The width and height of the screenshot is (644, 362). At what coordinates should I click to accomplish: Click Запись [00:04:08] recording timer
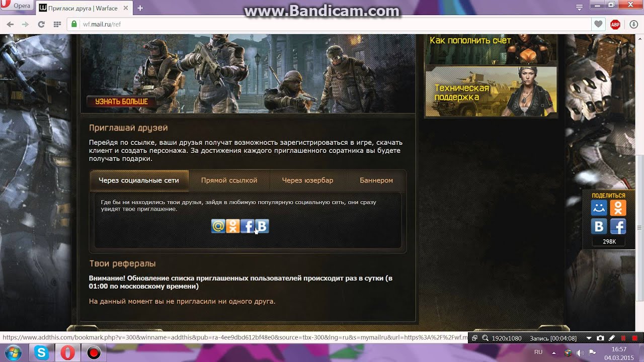[553, 338]
